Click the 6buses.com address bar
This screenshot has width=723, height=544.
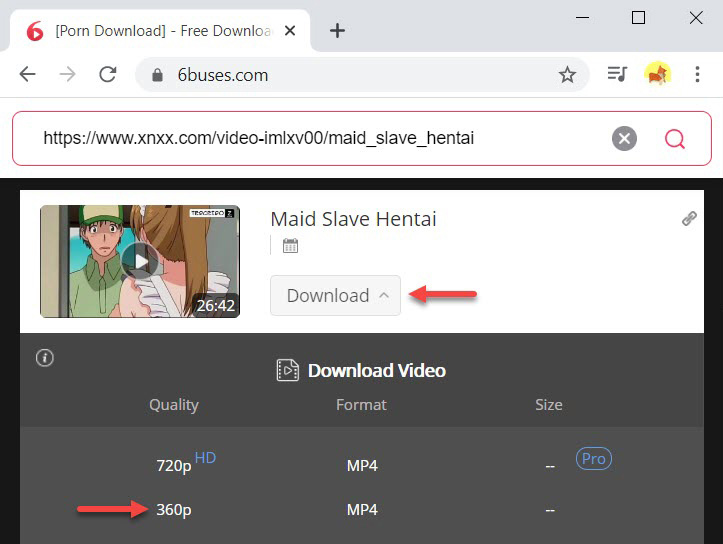point(362,75)
